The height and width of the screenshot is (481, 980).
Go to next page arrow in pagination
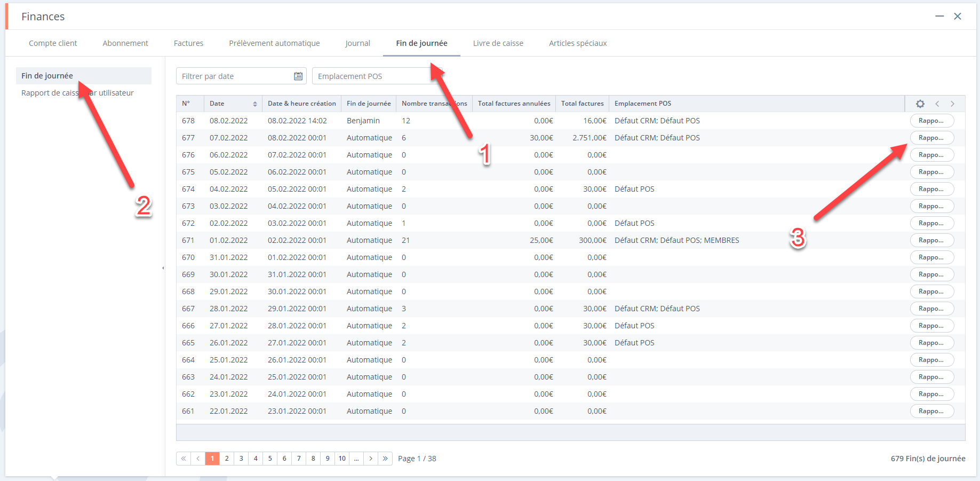(371, 459)
